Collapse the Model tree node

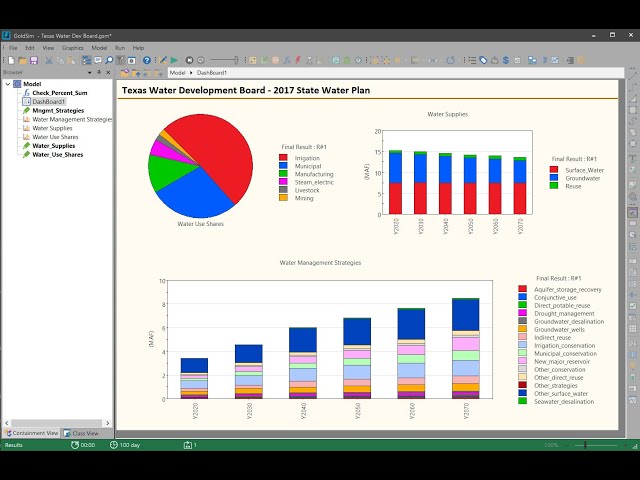[x=8, y=84]
